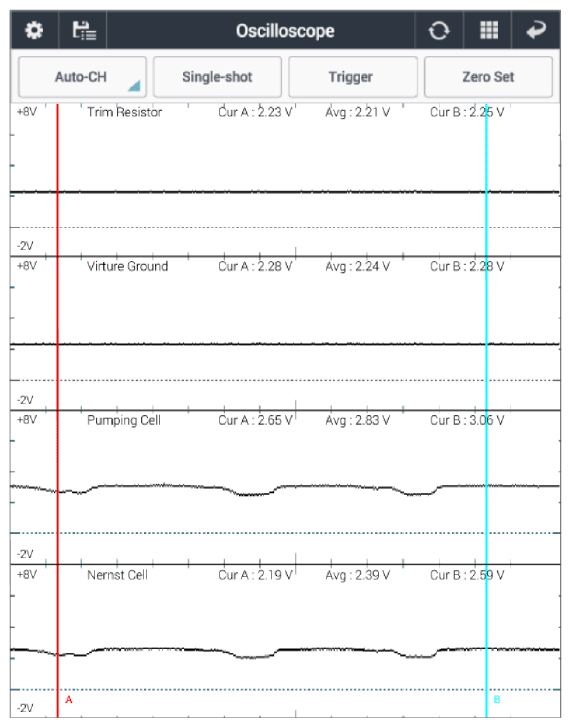
Task: Open the grid menu icon
Action: tap(489, 31)
